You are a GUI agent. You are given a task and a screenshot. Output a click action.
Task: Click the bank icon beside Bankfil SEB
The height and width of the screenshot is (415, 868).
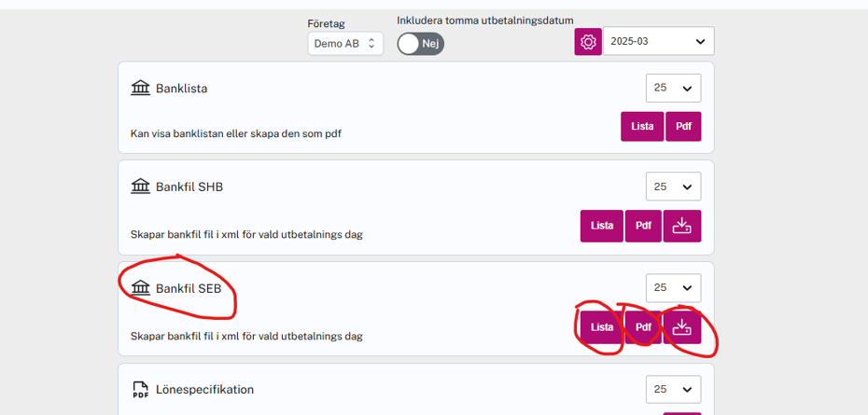(x=141, y=288)
